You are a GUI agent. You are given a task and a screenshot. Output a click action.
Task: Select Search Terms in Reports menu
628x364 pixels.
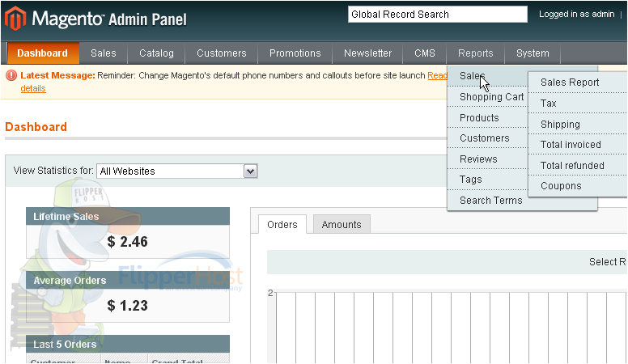pos(490,201)
